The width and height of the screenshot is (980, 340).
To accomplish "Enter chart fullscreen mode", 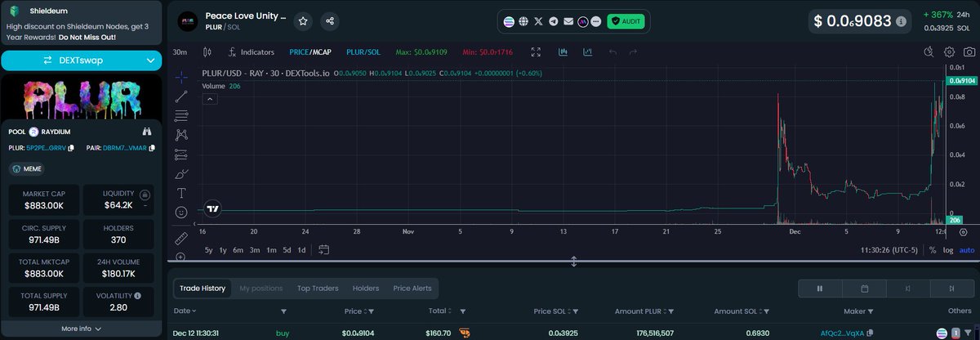I will (x=536, y=52).
